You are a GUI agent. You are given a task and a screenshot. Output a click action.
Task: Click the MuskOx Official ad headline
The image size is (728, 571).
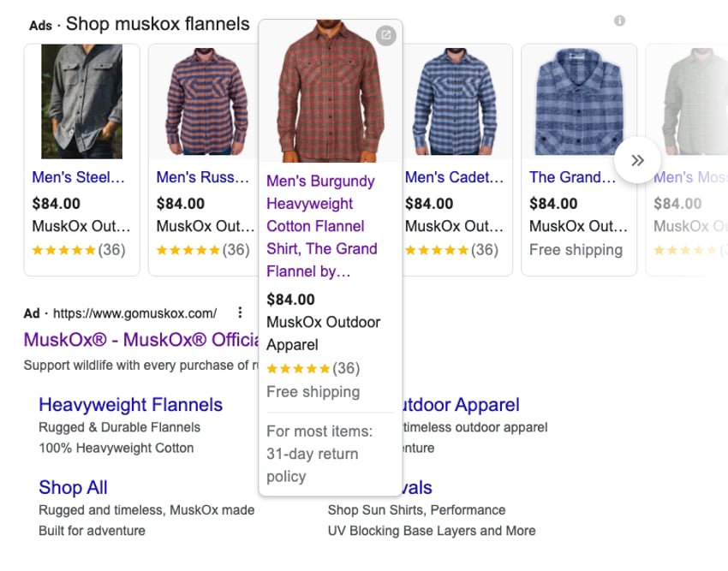tap(141, 339)
